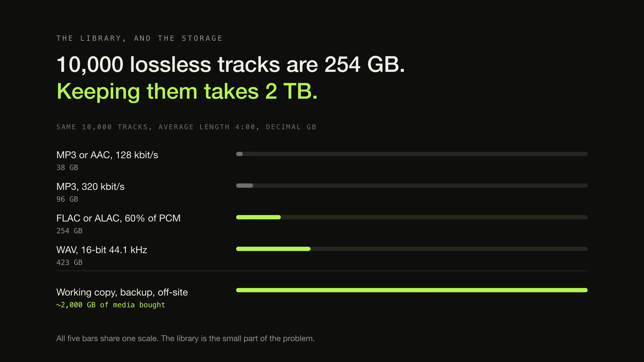The width and height of the screenshot is (644, 362).
Task: Click the All five bars share one scale footnote
Action: coord(185,338)
